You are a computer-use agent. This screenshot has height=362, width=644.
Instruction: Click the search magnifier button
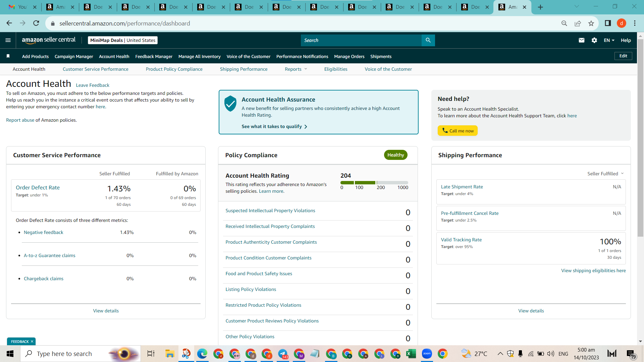click(428, 40)
